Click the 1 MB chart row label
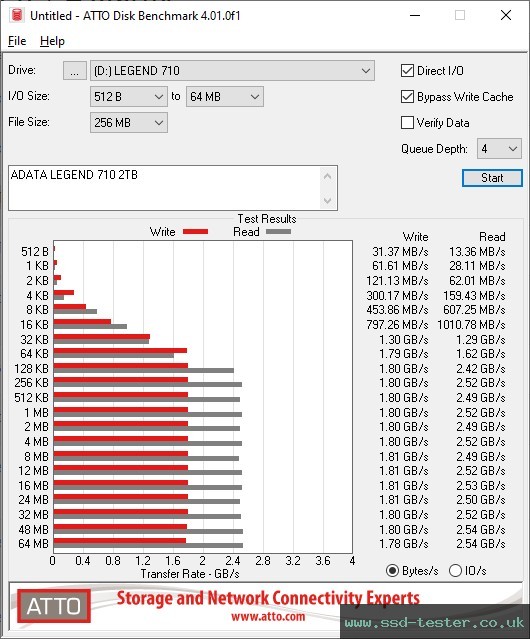This screenshot has width=530, height=639. point(37,413)
